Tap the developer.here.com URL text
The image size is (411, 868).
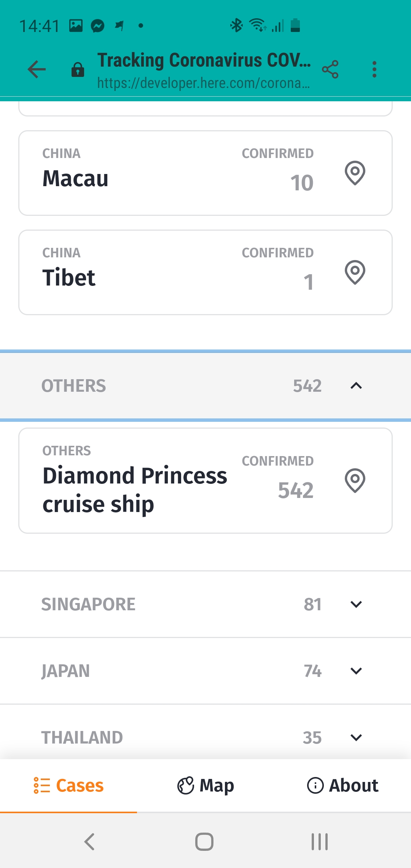203,83
